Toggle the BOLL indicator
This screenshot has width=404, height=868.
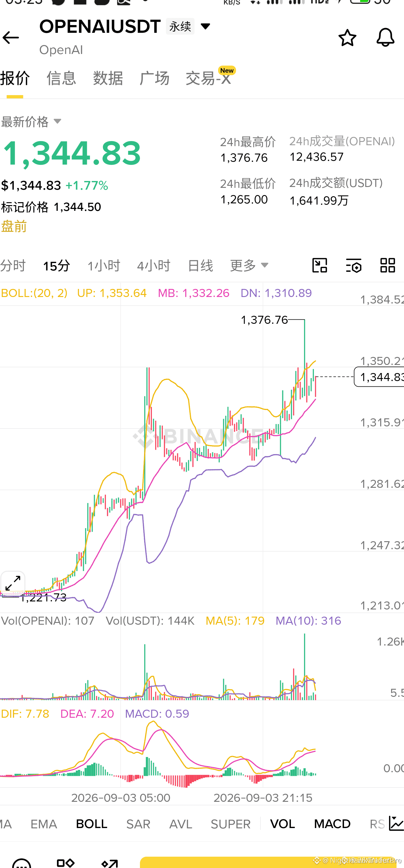91,824
